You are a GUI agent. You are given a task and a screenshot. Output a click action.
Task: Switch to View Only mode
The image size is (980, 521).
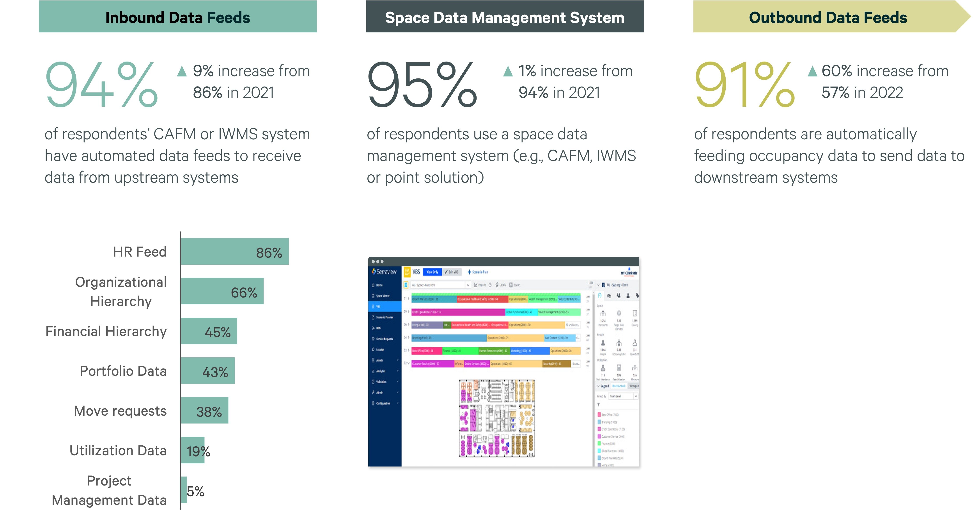point(432,273)
